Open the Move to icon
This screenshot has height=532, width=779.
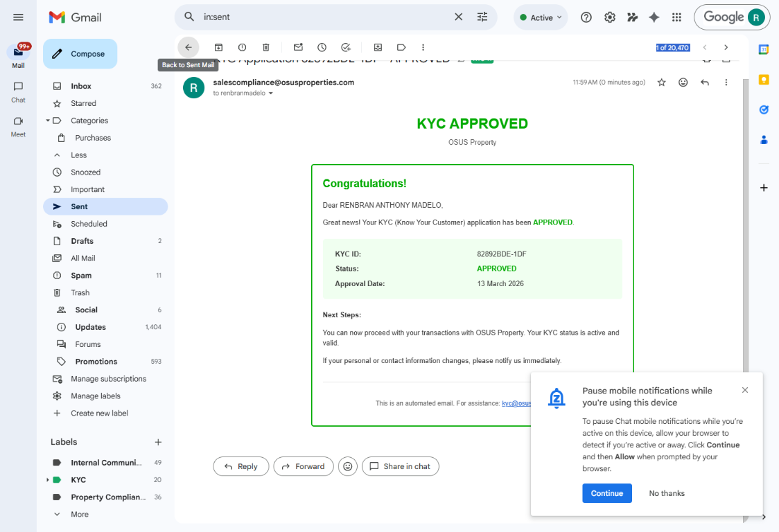[378, 47]
